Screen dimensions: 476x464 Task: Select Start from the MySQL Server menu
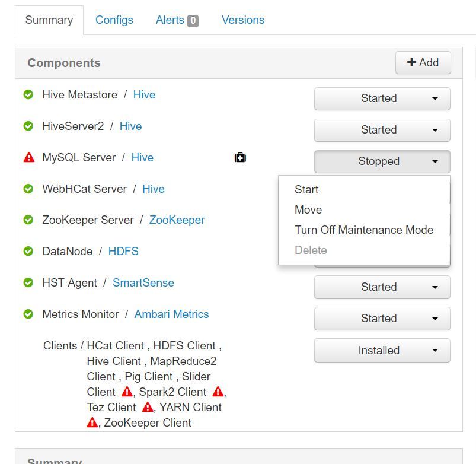pos(306,189)
